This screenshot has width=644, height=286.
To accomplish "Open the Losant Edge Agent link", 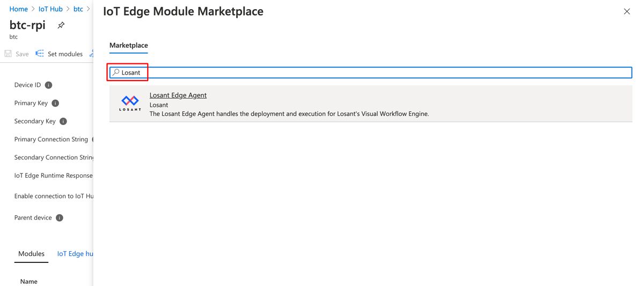I will [178, 95].
